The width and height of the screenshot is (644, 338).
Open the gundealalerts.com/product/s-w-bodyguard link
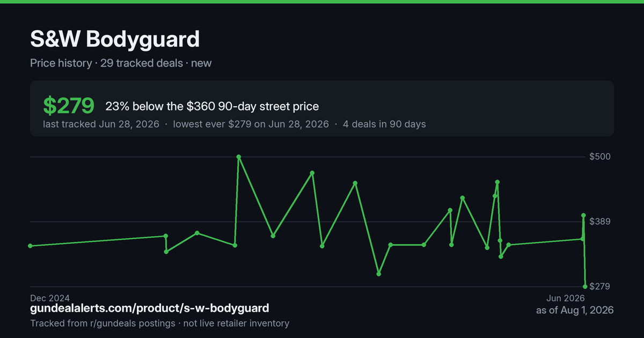[x=150, y=308]
